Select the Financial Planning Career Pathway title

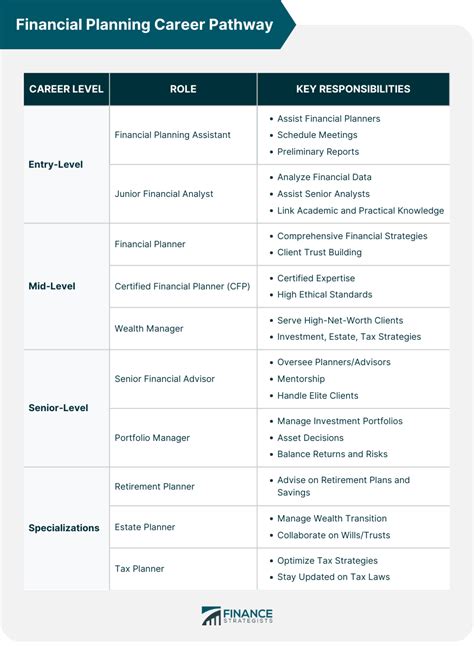coord(144,24)
